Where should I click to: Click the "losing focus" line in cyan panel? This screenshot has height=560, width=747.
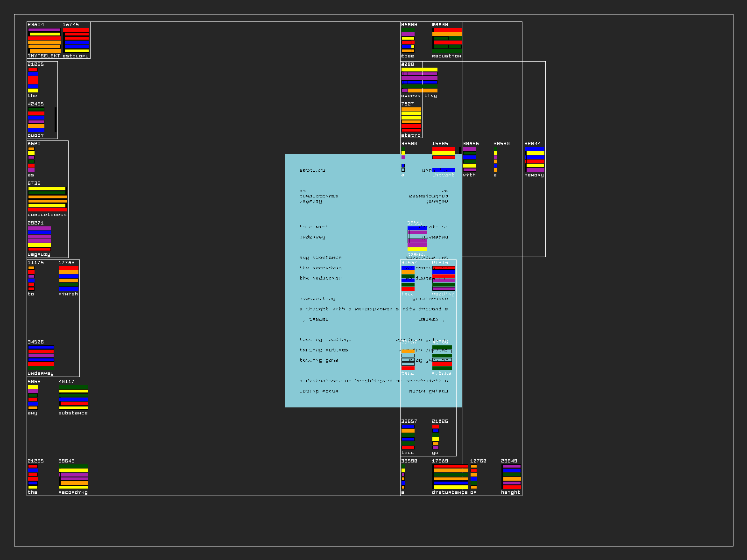point(319,391)
